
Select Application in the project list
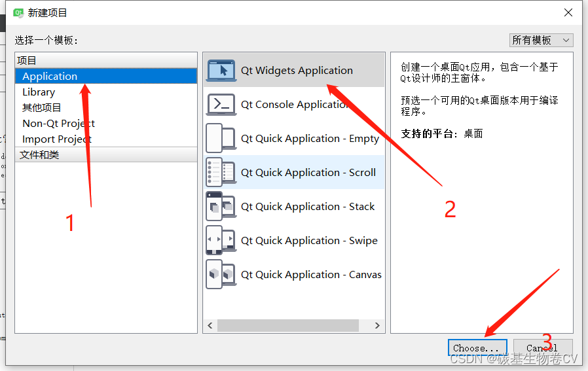(106, 76)
